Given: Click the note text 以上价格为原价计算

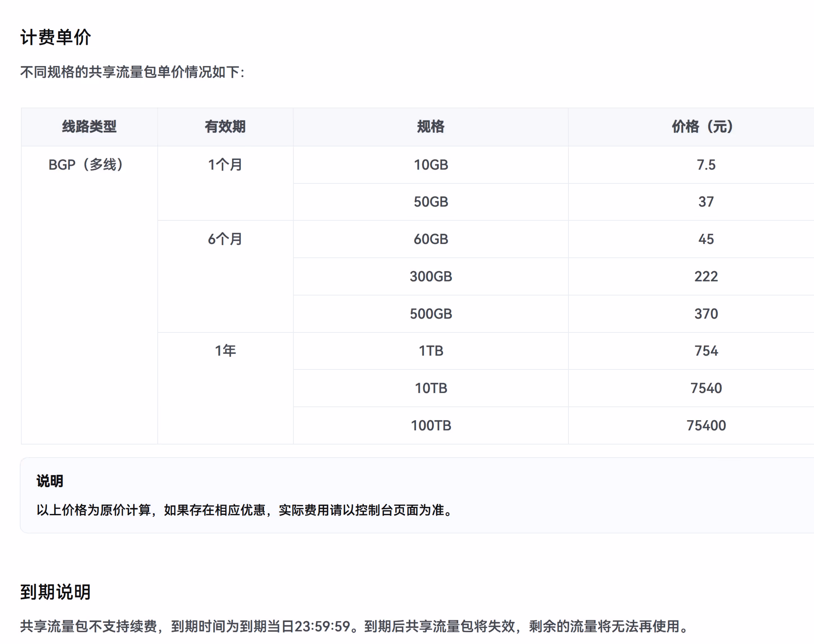Looking at the screenshot, I should (94, 510).
